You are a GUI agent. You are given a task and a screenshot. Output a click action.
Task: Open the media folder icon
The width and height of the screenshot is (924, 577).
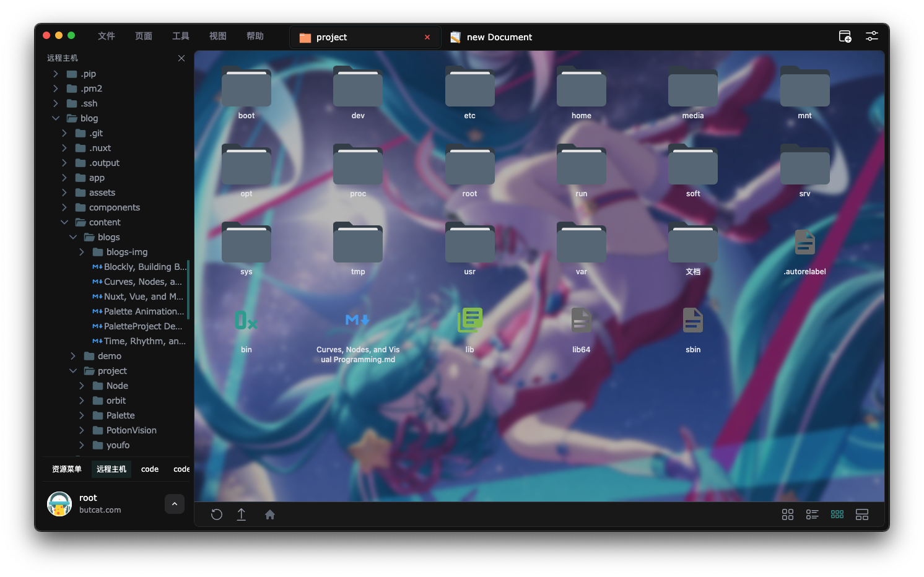tap(693, 86)
